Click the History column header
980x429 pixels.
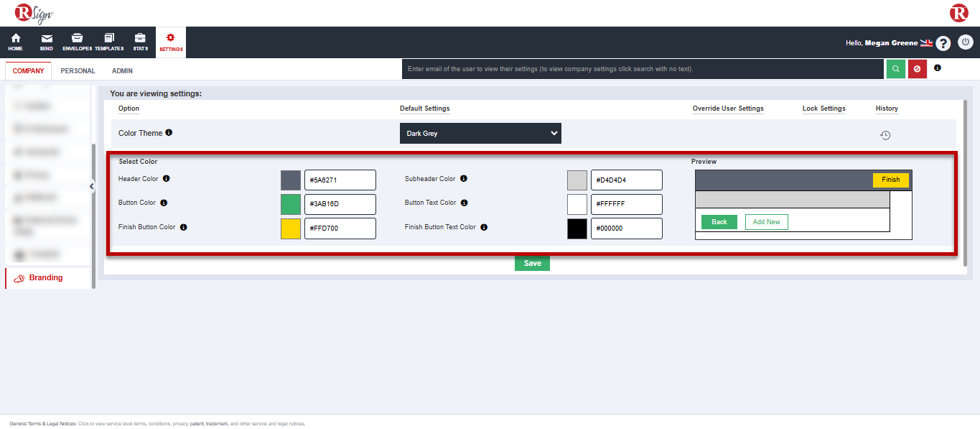[887, 109]
